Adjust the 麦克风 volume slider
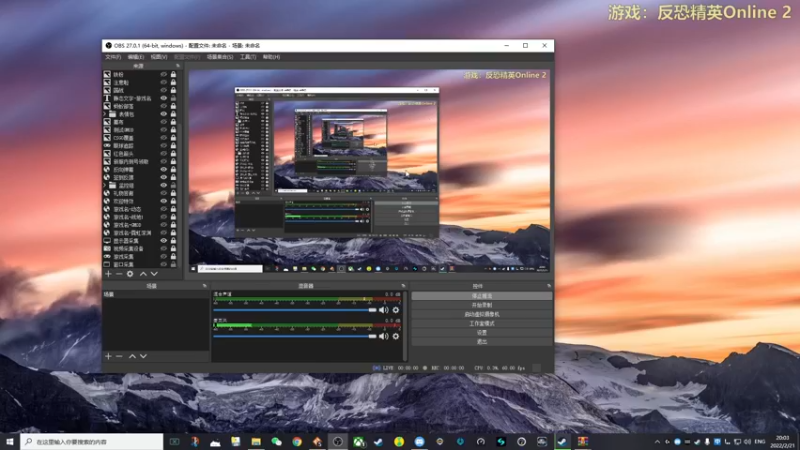 coord(295,336)
